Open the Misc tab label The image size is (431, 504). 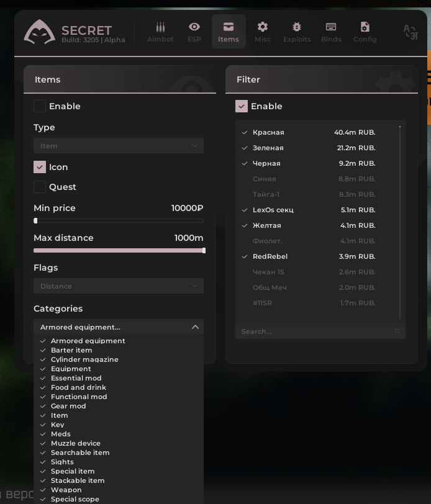(x=263, y=39)
